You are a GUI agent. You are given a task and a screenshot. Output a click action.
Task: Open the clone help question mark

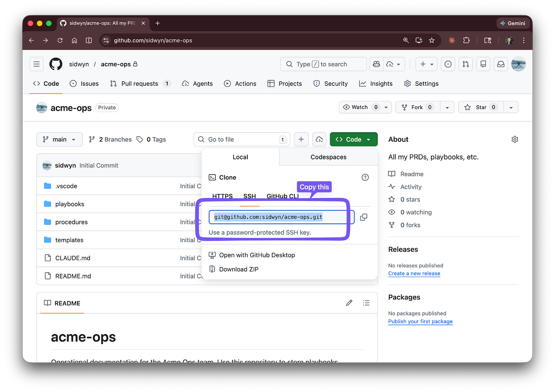point(365,177)
